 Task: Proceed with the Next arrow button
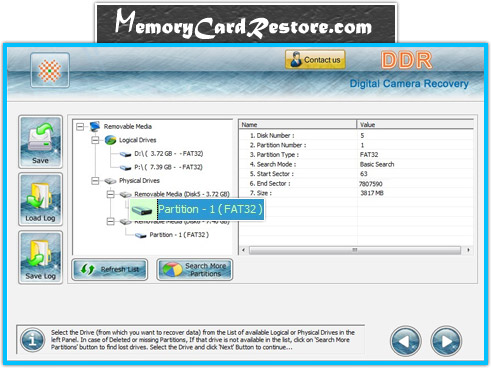(446, 341)
